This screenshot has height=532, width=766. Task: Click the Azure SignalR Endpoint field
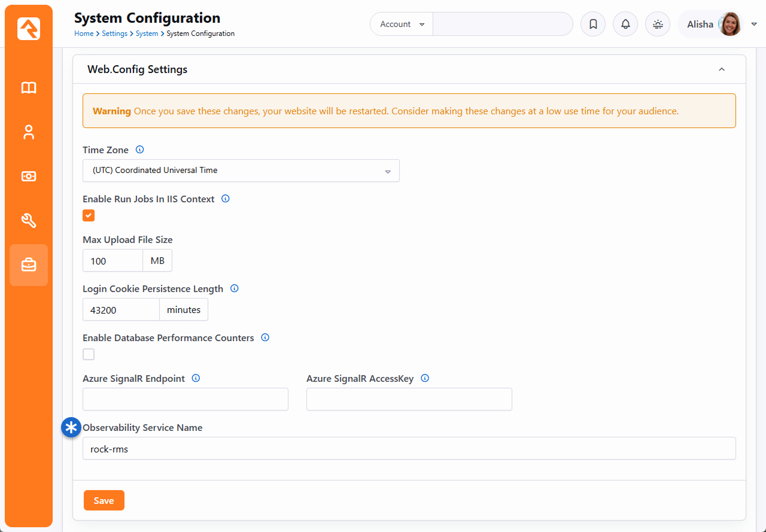click(x=186, y=399)
